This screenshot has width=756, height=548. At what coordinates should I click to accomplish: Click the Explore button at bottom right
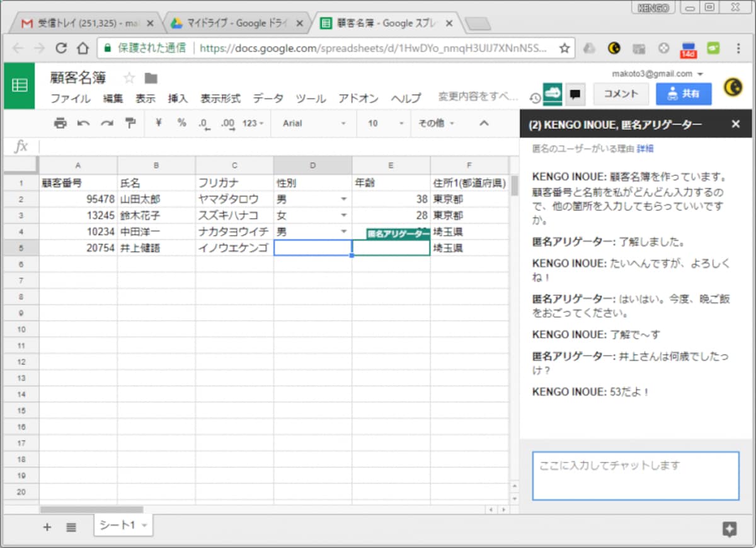pyautogui.click(x=730, y=529)
